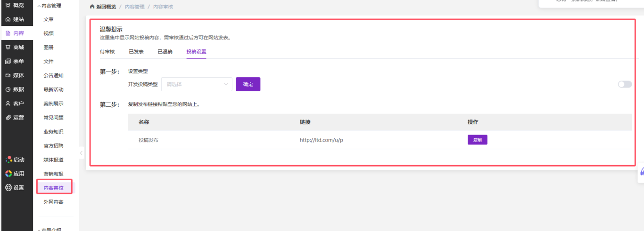The height and width of the screenshot is (231, 644).
Task: Open 文件 in the content menu
Action: tap(49, 62)
